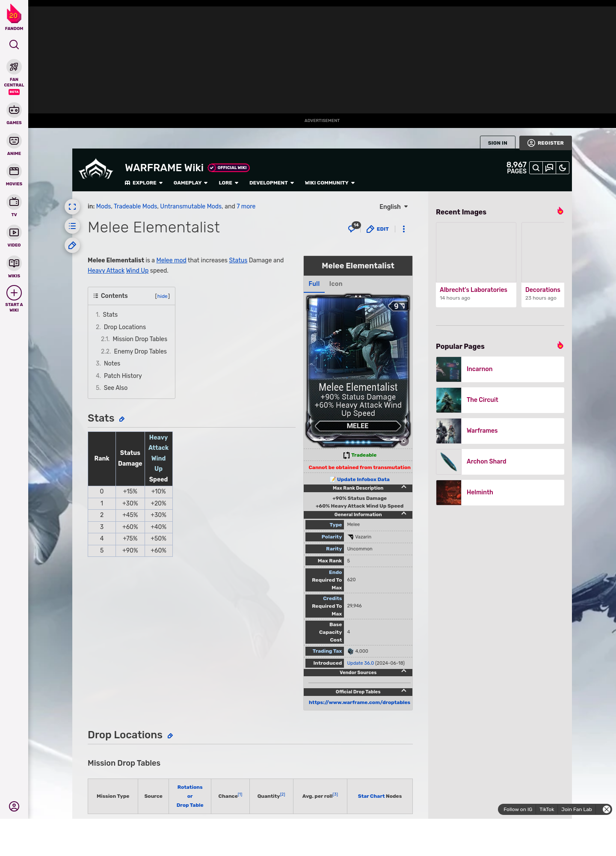
Task: Open the Wikis book icon
Action: 14,263
